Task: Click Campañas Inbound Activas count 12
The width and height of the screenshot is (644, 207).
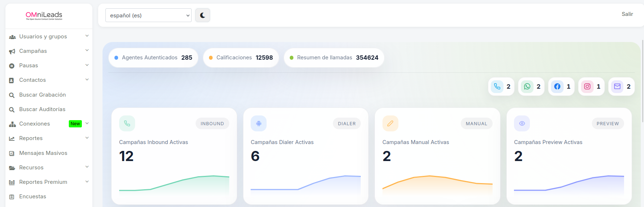Action: (x=126, y=156)
